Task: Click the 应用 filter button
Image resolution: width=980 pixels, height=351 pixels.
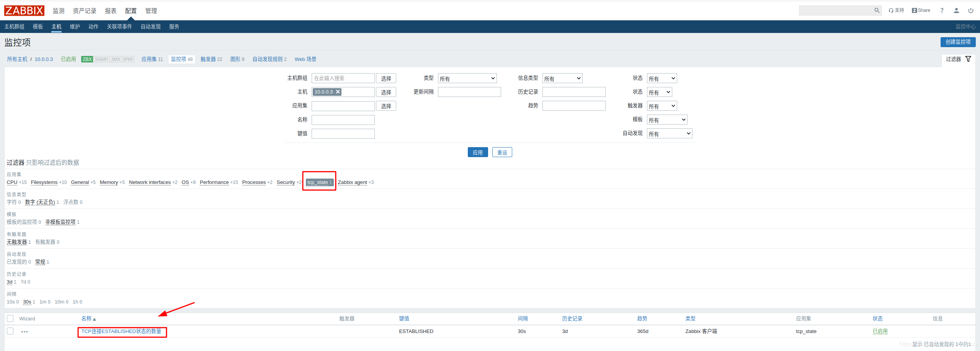Action: [x=478, y=153]
